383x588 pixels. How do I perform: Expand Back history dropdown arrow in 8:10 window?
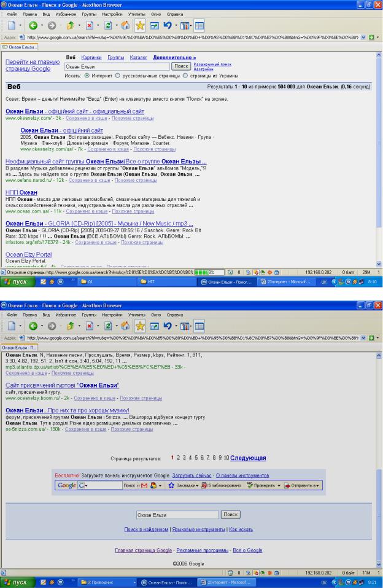(x=42, y=26)
